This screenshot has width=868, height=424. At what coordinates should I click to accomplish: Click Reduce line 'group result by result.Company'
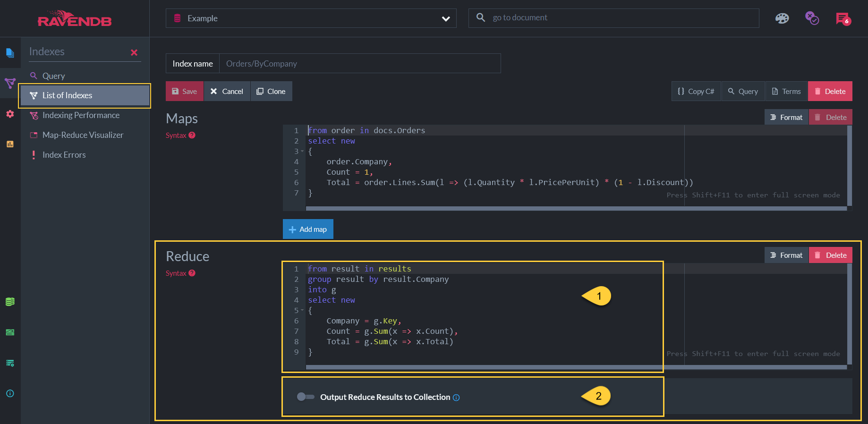coord(378,279)
